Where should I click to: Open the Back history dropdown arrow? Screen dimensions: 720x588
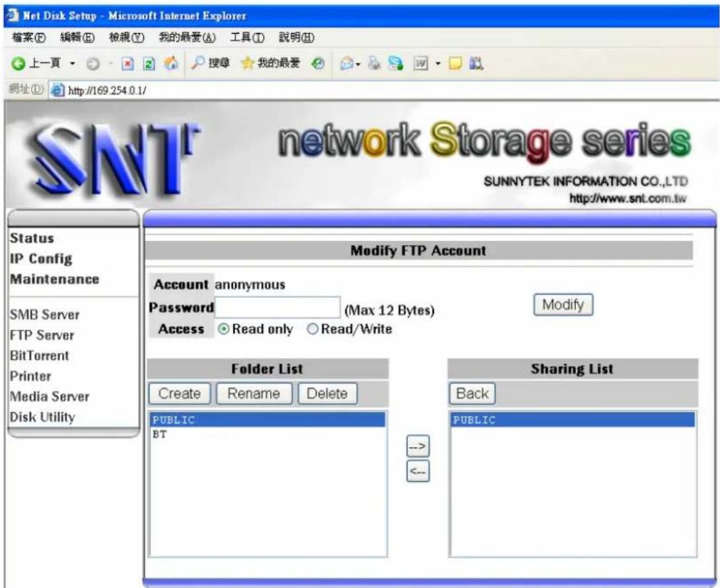(73, 63)
